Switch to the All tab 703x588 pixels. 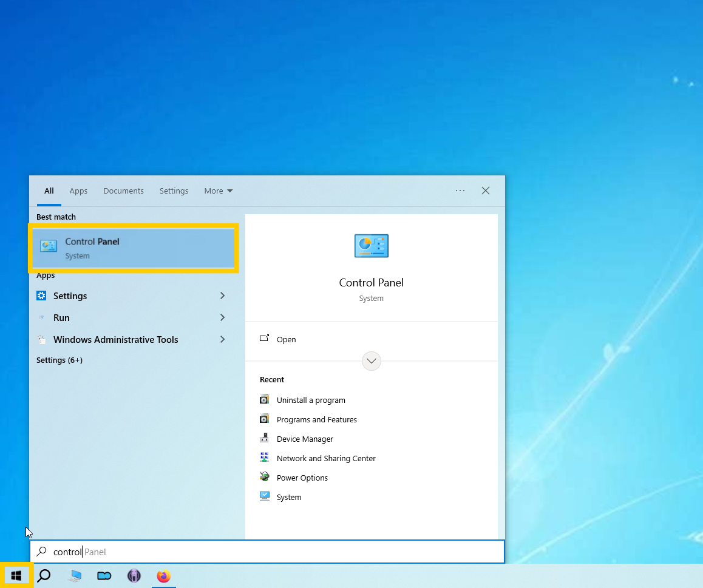click(x=49, y=191)
